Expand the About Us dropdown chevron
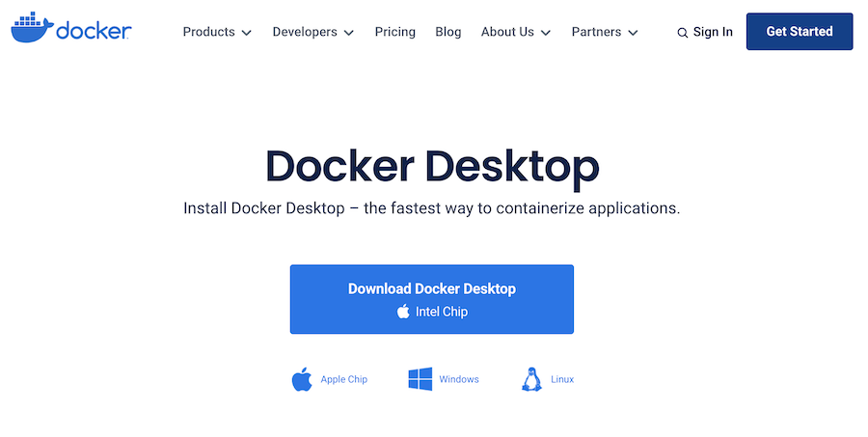This screenshot has height=437, width=868. (x=545, y=33)
